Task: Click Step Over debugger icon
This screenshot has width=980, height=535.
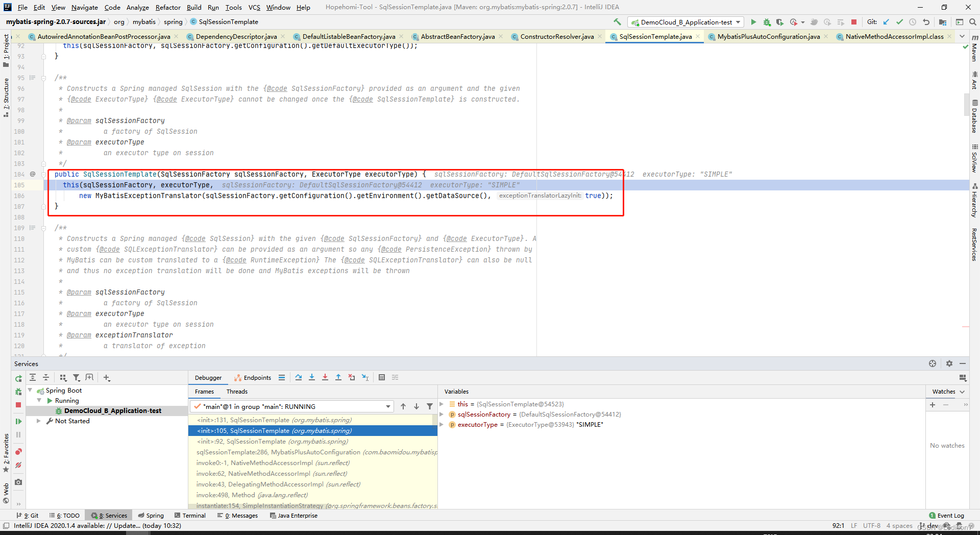Action: (299, 377)
